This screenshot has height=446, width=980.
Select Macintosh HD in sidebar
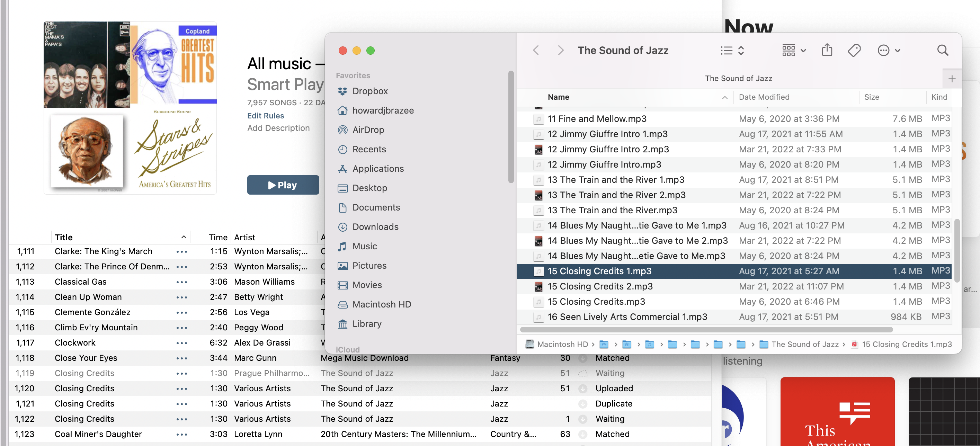click(381, 304)
